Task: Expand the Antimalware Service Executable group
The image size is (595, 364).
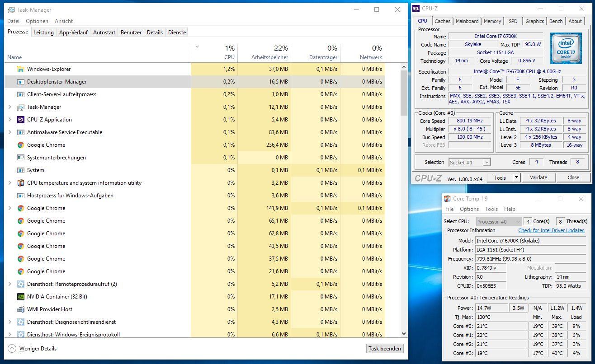Action: point(10,132)
